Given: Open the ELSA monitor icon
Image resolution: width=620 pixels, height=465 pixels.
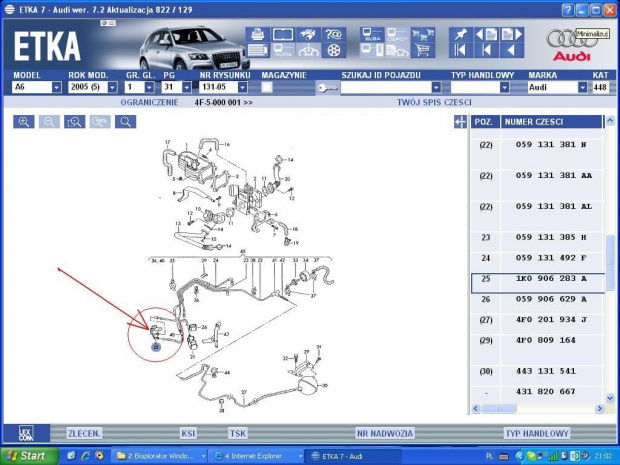Looking at the screenshot, I should (372, 34).
